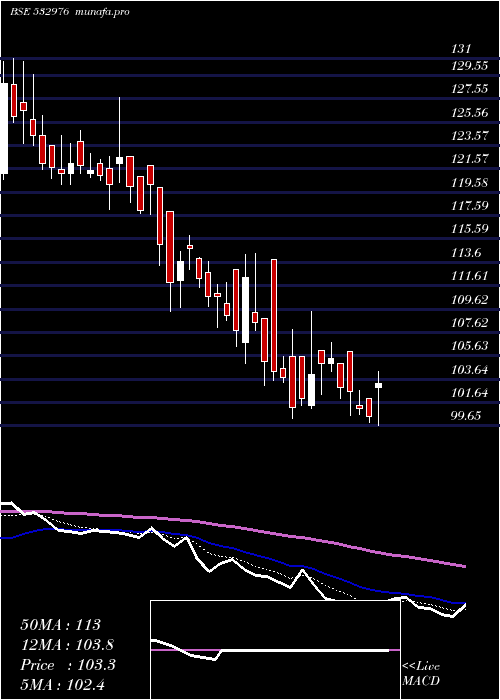
Task: Click the Price : 103.3 readout
Action: click(68, 665)
